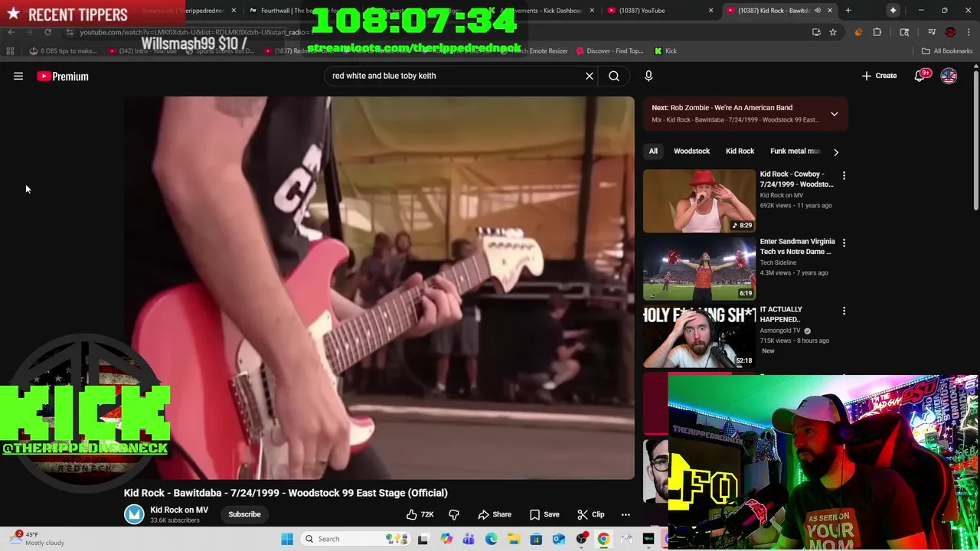This screenshot has width=980, height=551.
Task: Open options for Enter Sandman video
Action: [x=844, y=243]
